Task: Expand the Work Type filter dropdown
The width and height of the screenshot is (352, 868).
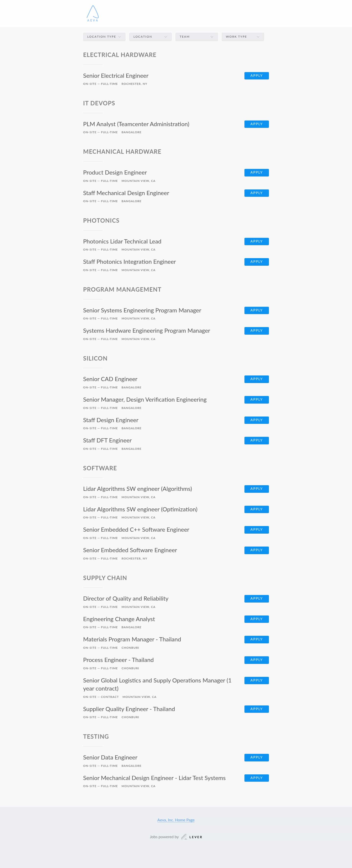Action: [242, 37]
